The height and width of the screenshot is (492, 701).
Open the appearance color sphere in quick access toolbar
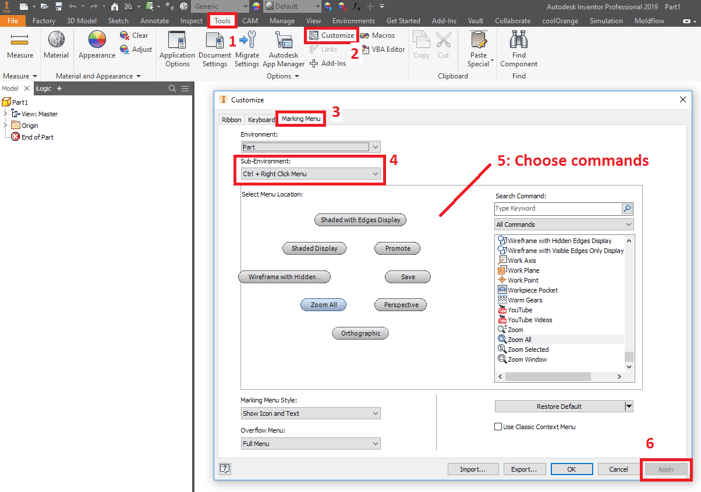pos(256,6)
